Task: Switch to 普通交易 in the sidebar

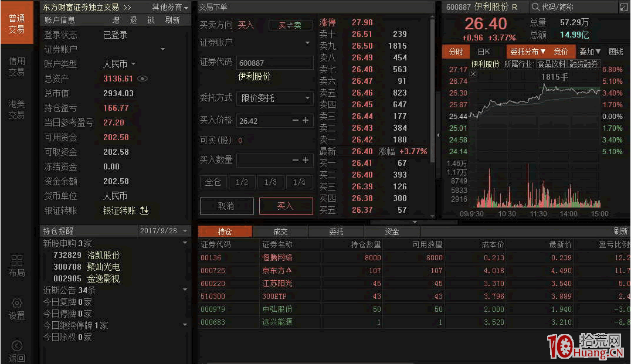Action: click(16, 23)
